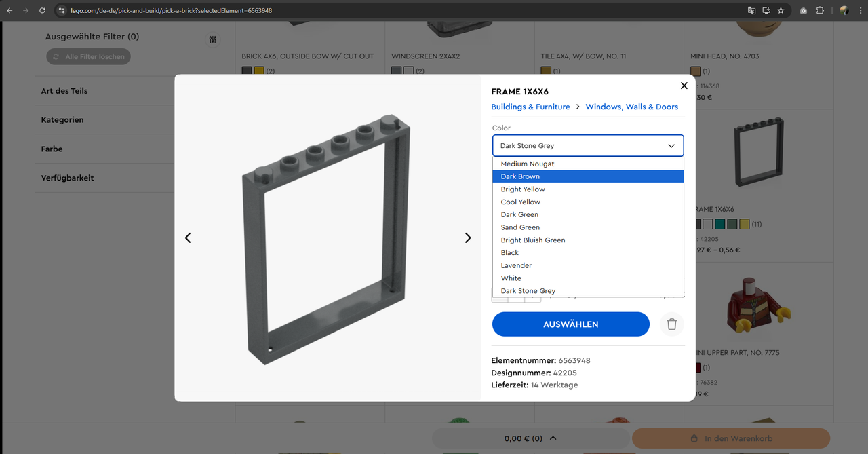Choose Cool Yellow from the color list
868x454 pixels.
[588, 202]
